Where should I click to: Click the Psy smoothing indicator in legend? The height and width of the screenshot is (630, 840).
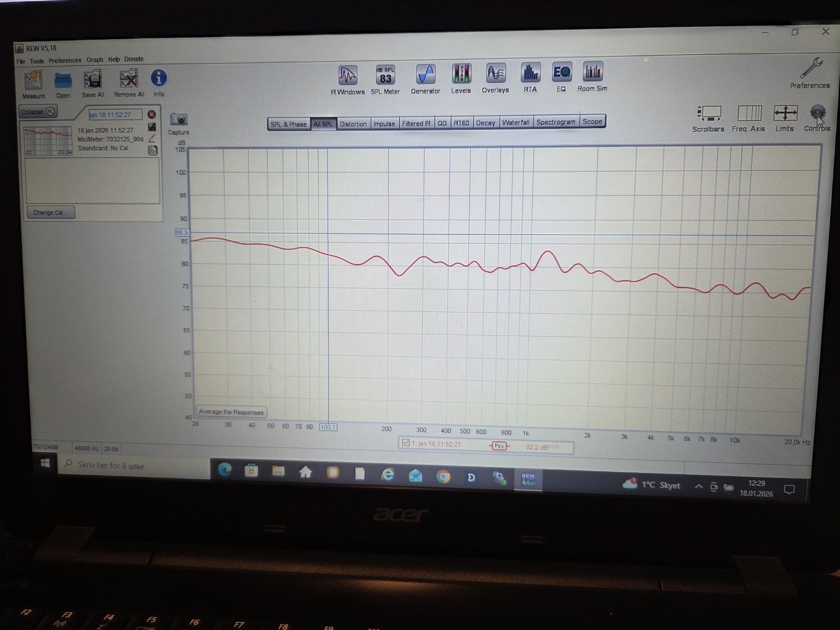click(x=499, y=446)
